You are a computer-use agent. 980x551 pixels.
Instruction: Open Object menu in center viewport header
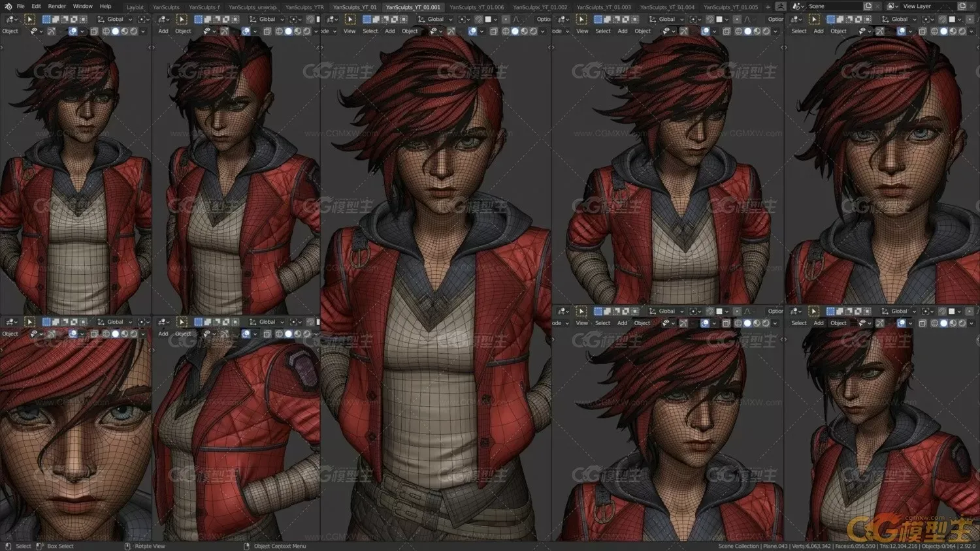pos(410,31)
